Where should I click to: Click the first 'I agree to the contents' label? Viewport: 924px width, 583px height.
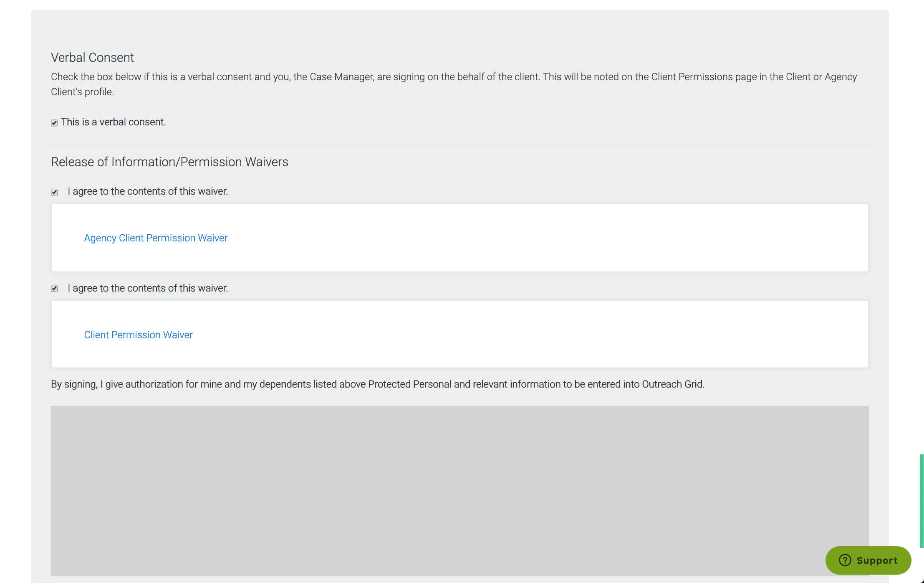(148, 191)
